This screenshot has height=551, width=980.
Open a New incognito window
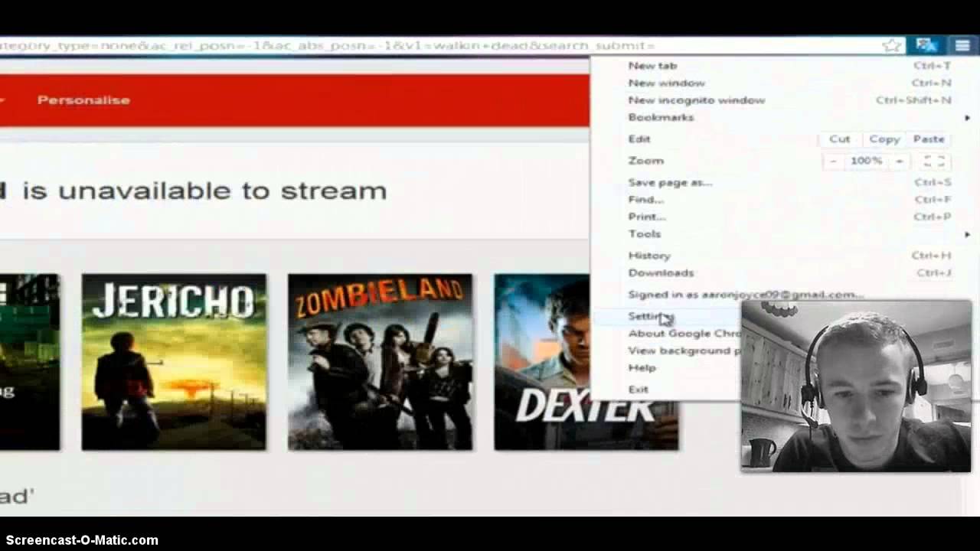pos(785,100)
